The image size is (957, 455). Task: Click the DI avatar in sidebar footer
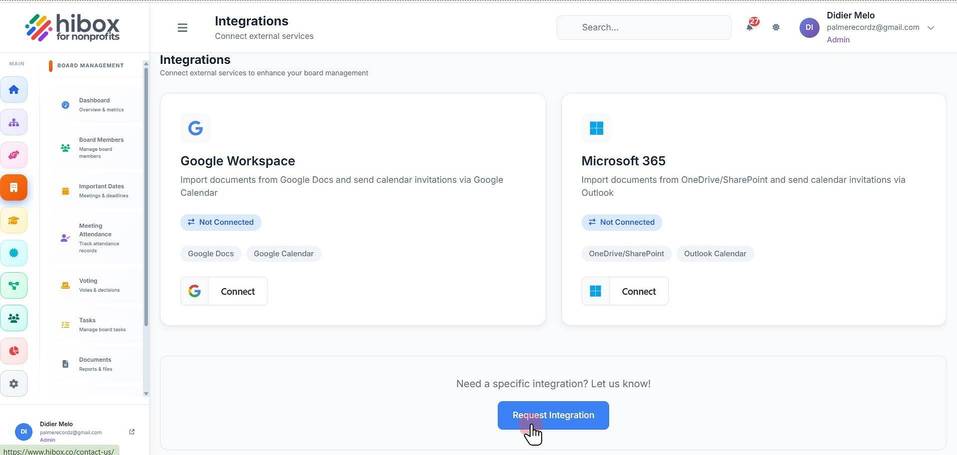pos(24,431)
